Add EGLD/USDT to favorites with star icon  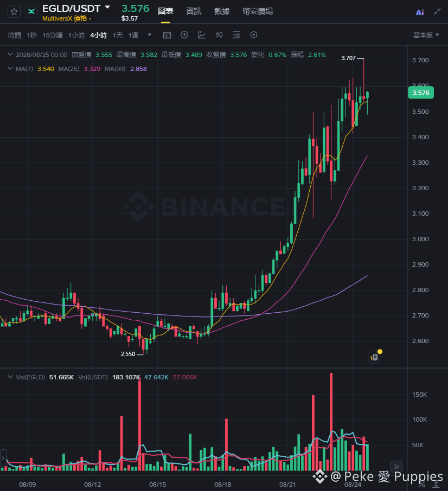click(x=14, y=12)
